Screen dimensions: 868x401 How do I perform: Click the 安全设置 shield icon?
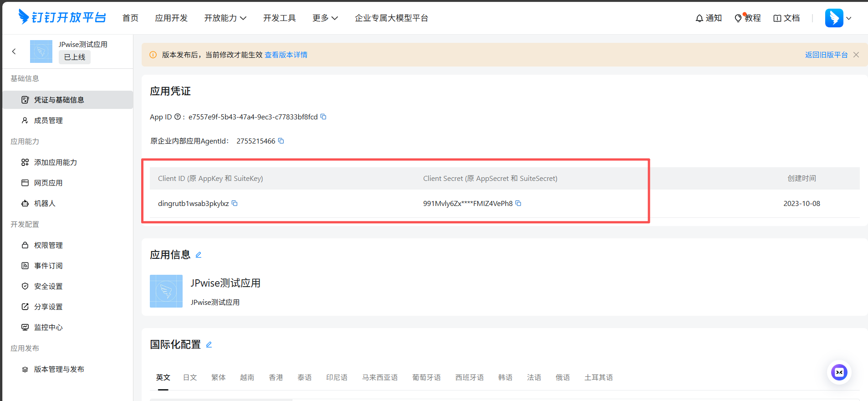(25, 286)
